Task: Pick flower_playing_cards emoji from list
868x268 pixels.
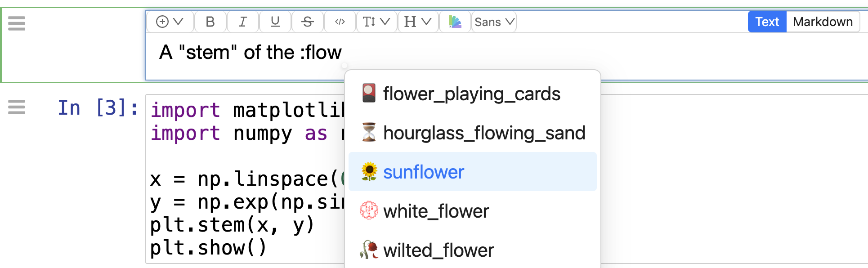Action: [x=472, y=94]
